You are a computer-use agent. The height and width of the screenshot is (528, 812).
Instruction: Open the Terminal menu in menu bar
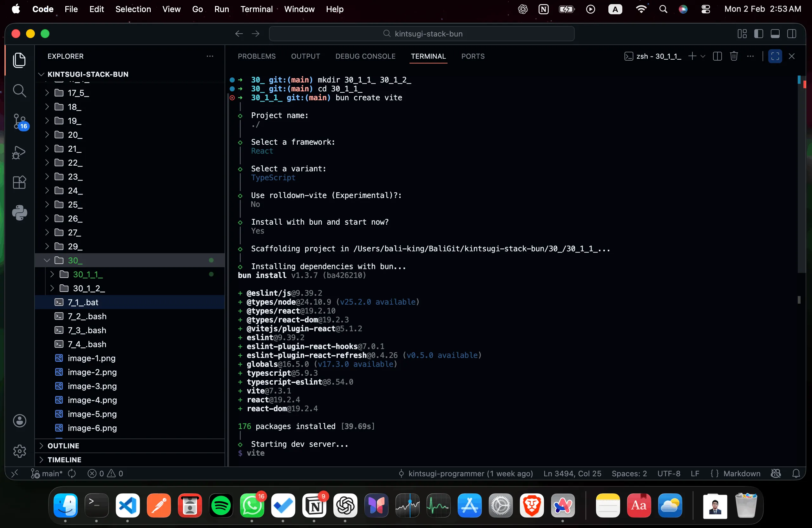coord(256,9)
